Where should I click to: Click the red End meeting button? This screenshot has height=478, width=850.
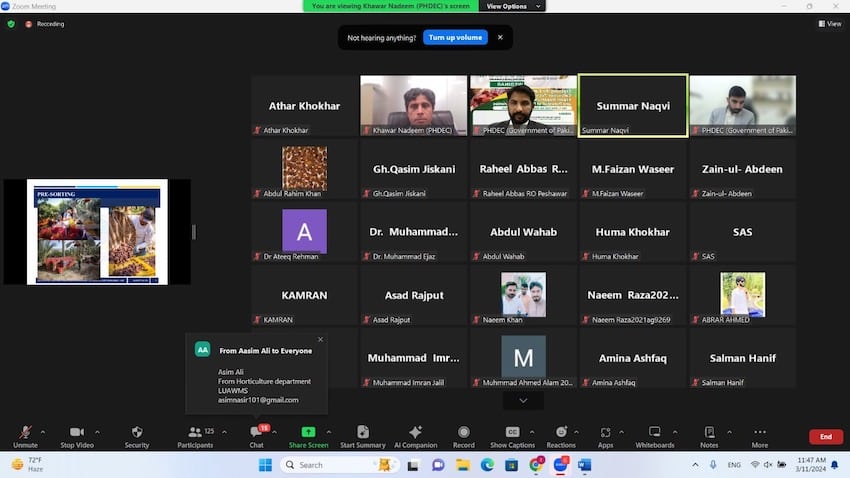(x=825, y=437)
